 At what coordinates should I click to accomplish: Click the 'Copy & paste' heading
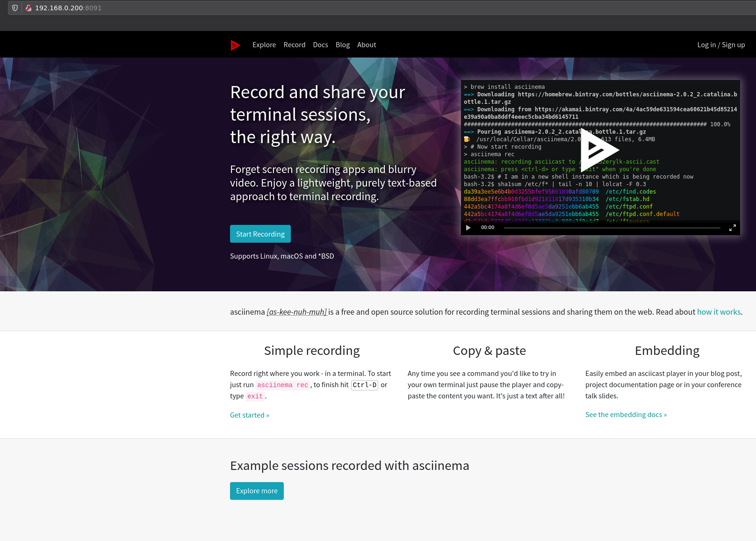(490, 351)
